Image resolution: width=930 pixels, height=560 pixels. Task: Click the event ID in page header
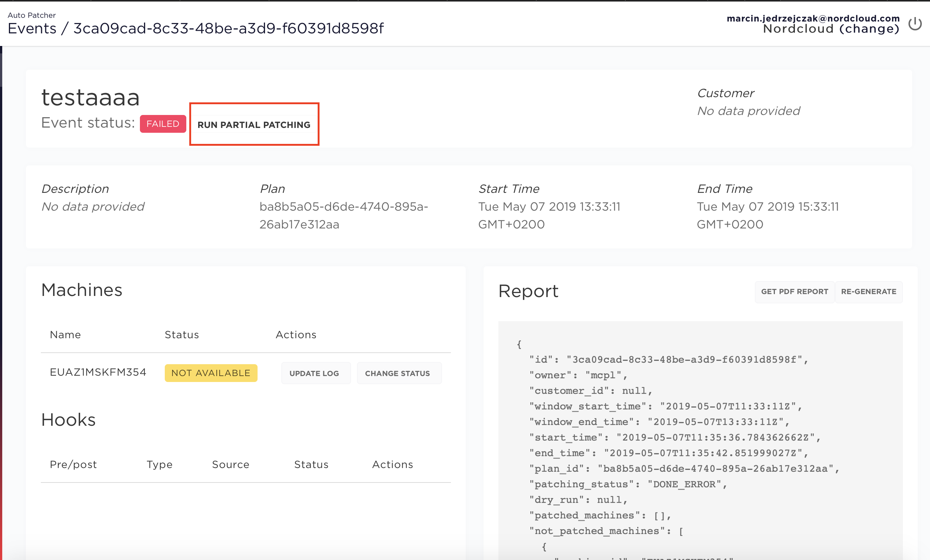(x=228, y=28)
